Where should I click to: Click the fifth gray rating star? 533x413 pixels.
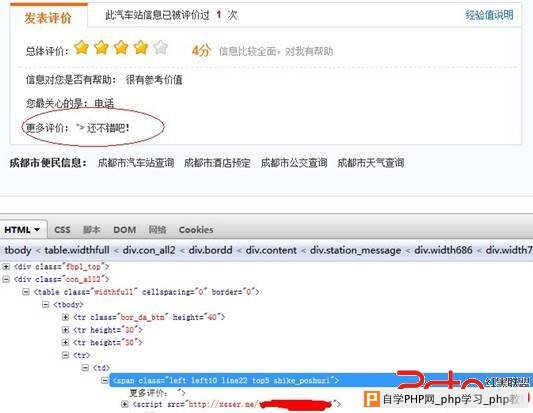pos(160,47)
